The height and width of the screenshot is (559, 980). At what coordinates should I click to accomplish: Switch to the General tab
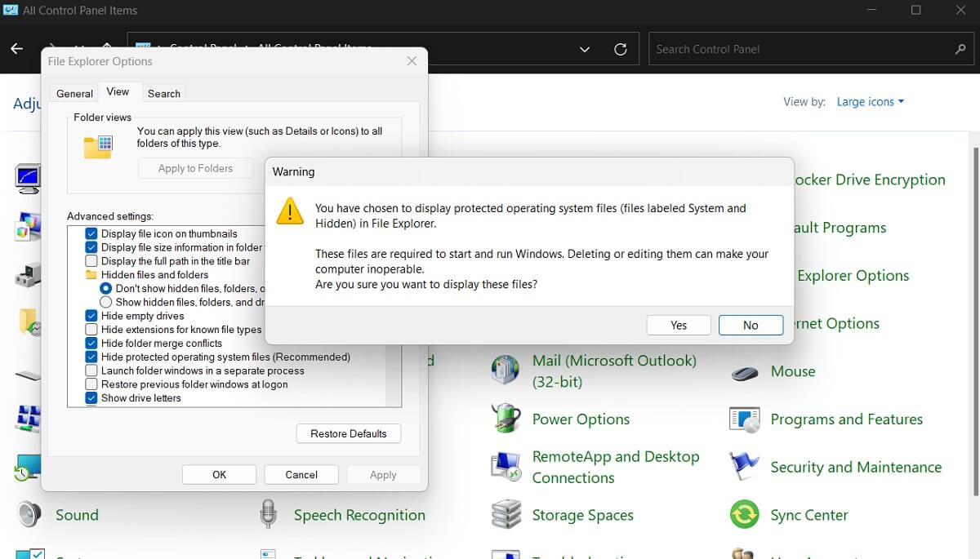73,92
